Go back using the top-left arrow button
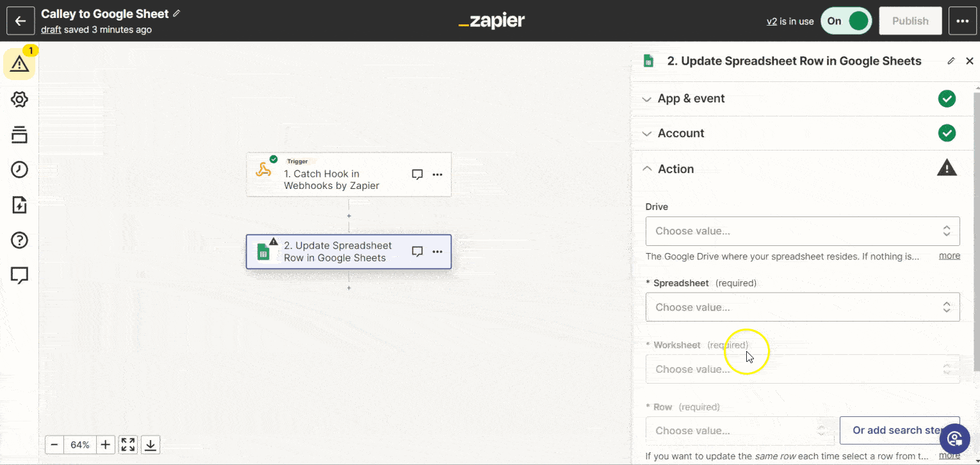Image resolution: width=980 pixels, height=465 pixels. click(x=20, y=21)
